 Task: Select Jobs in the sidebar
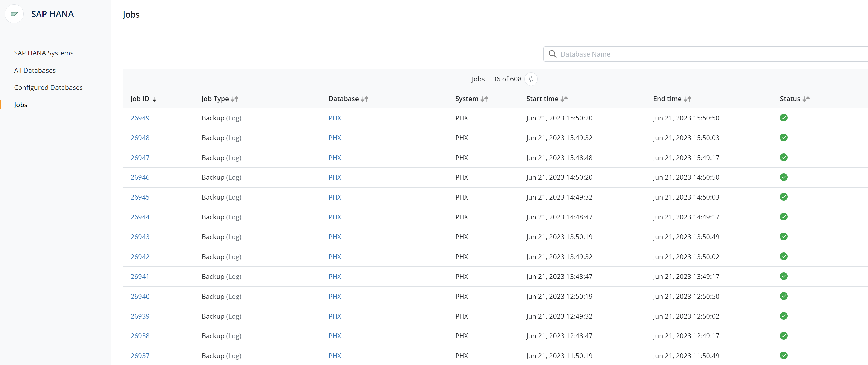[21, 105]
